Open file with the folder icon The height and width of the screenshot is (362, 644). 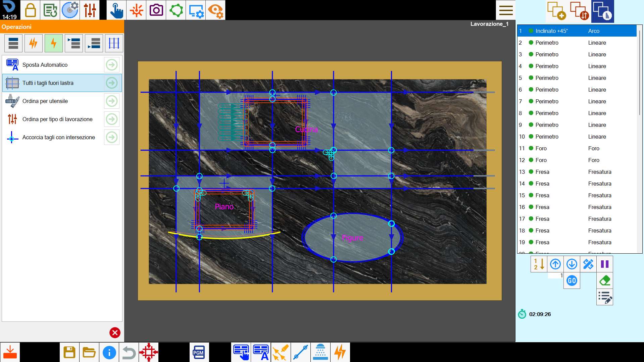click(x=89, y=352)
